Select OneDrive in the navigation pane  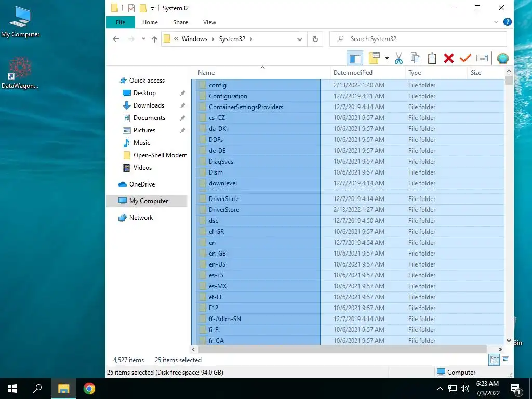[142, 184]
